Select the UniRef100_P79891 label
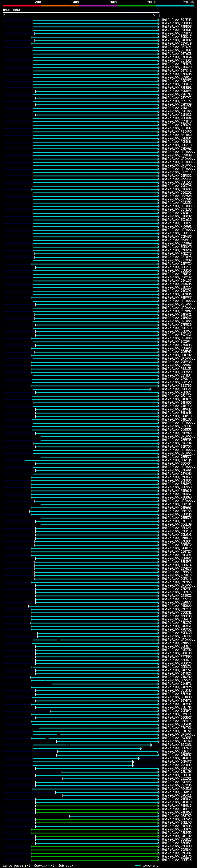This screenshot has height=868, width=197. [x=177, y=226]
